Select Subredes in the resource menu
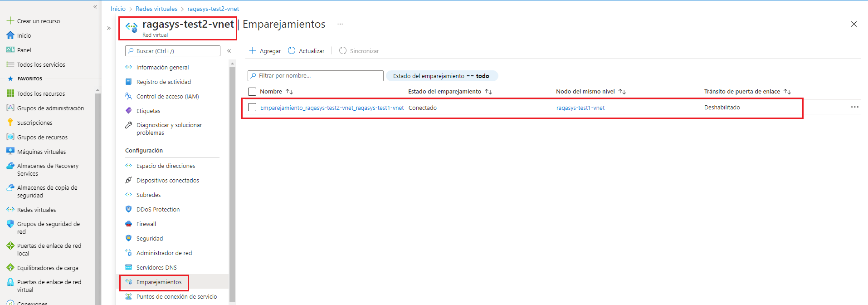This screenshot has height=305, width=868. (149, 195)
